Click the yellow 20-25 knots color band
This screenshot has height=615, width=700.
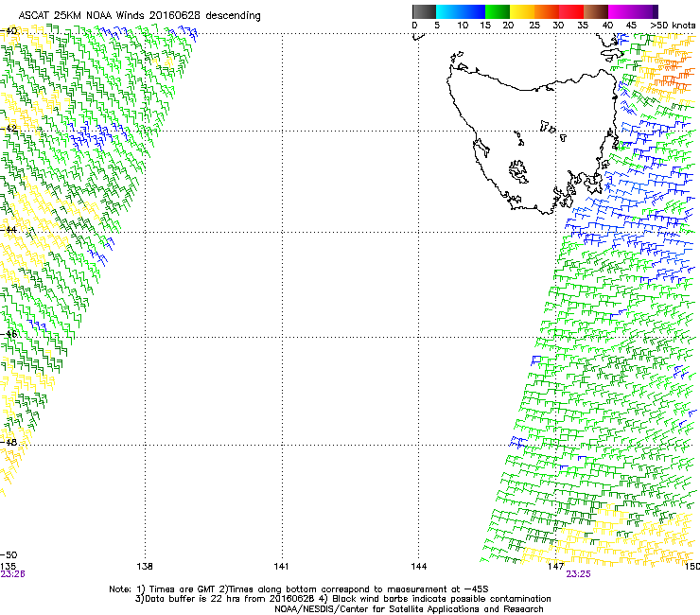[x=522, y=11]
